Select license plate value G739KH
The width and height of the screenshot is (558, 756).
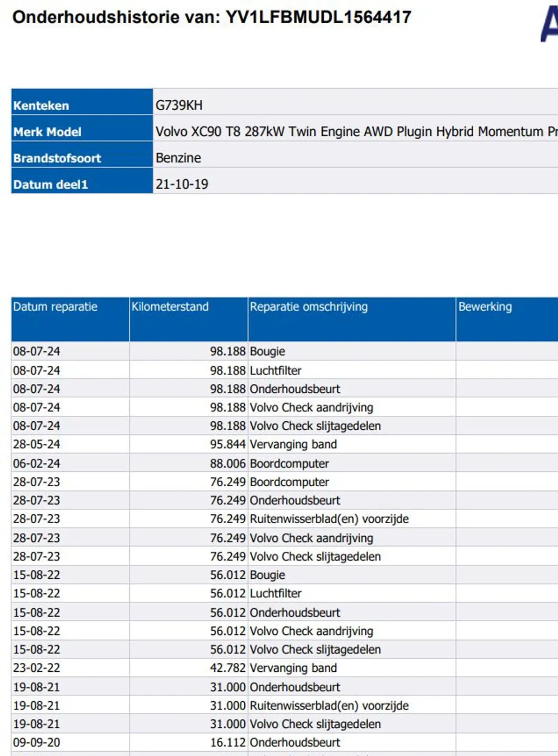click(x=179, y=105)
